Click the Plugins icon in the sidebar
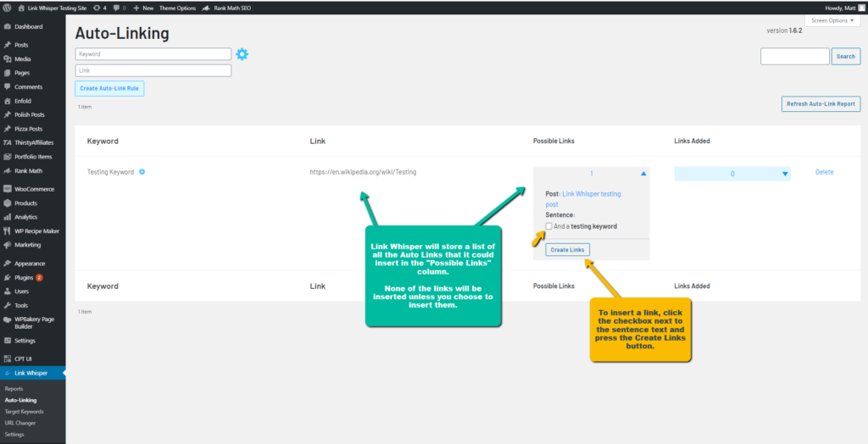The height and width of the screenshot is (444, 868). click(7, 277)
